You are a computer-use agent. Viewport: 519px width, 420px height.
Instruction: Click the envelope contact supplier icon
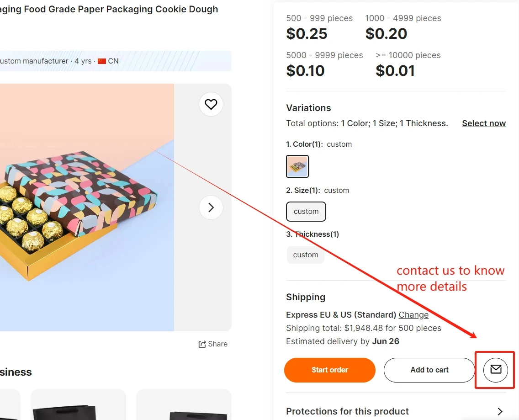pyautogui.click(x=495, y=369)
